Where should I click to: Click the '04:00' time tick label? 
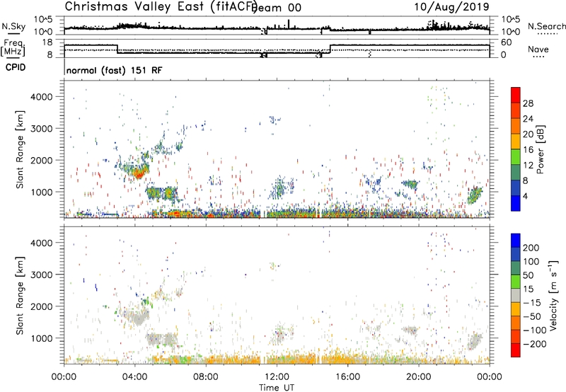pyautogui.click(x=135, y=377)
